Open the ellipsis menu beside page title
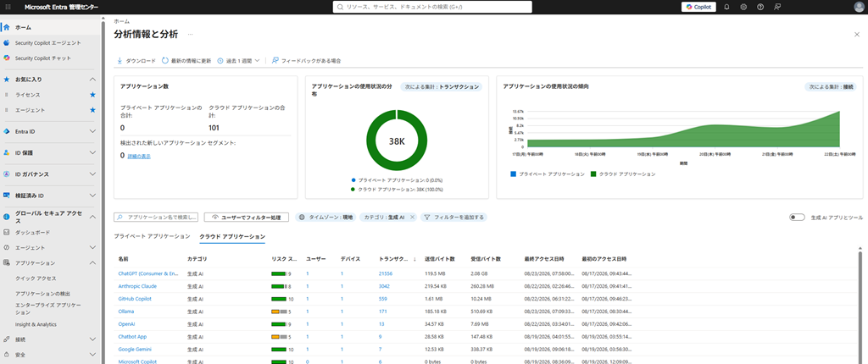The width and height of the screenshot is (868, 364). pyautogui.click(x=191, y=35)
